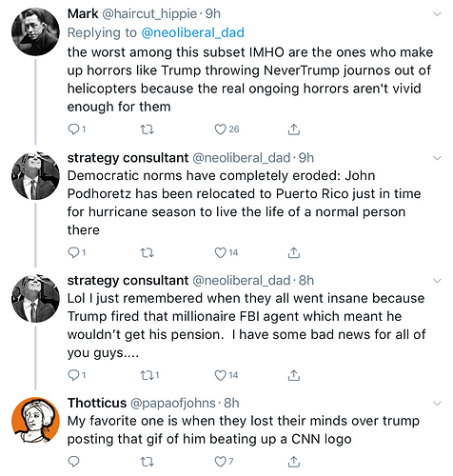Share Mark's tweet via share icon
Viewport: 453px width, 476px height.
294,129
